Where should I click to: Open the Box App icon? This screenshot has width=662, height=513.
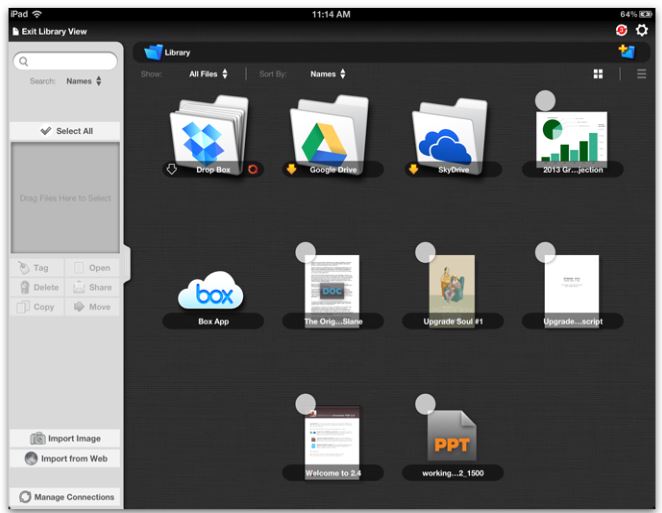pyautogui.click(x=212, y=292)
